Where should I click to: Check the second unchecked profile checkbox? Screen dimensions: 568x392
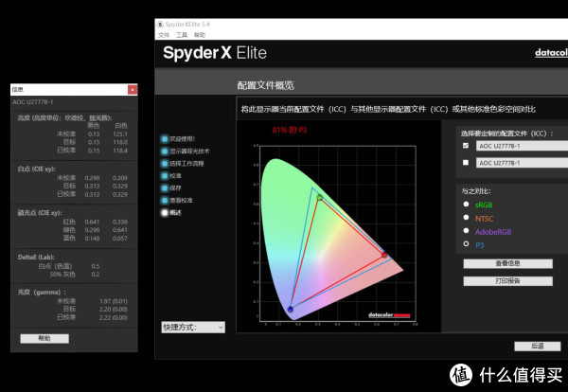pos(466,163)
